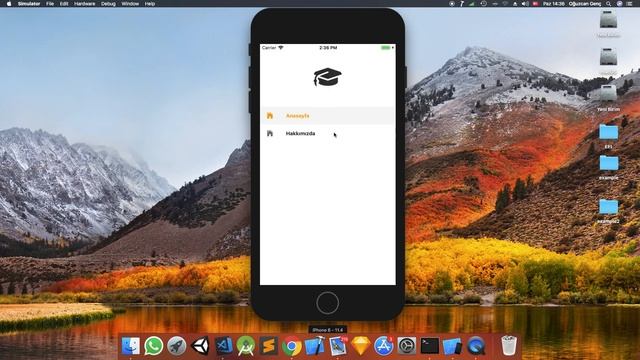The image size is (640, 360).
Task: Open Sublime Text from the dock
Action: pyautogui.click(x=269, y=346)
